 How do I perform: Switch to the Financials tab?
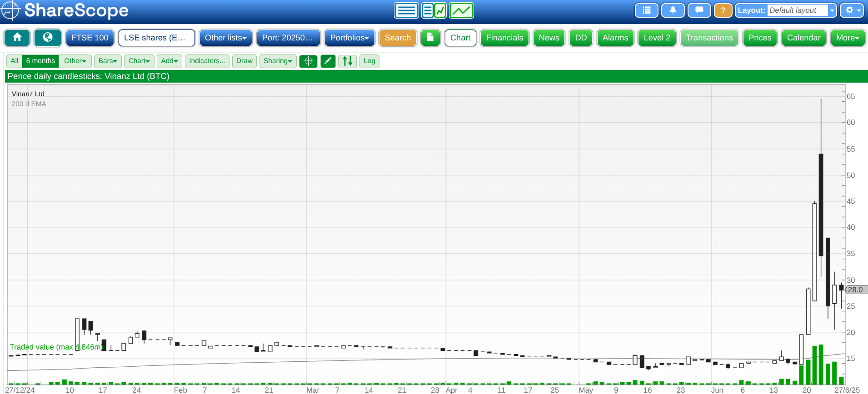tap(504, 38)
